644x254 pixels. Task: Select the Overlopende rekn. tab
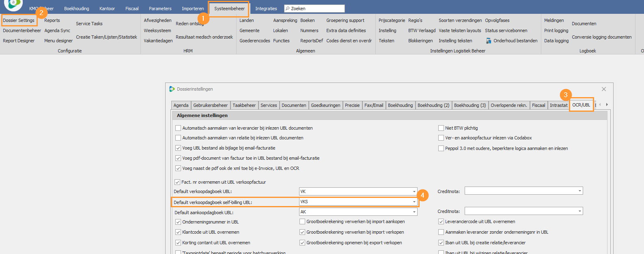509,105
